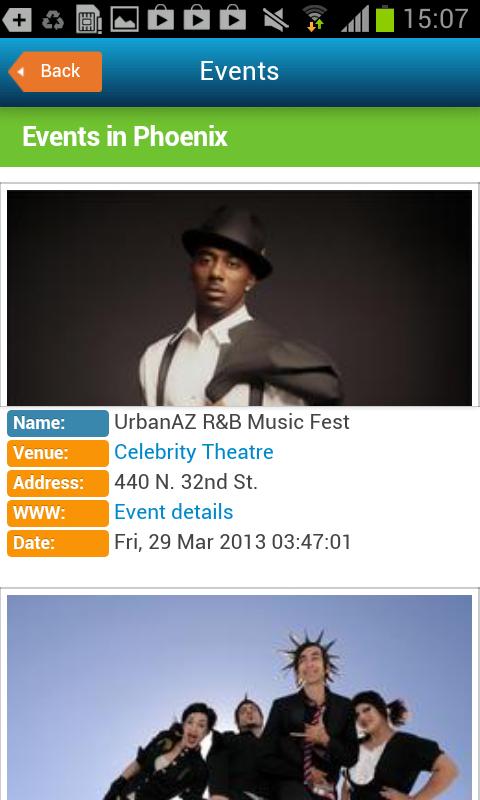The height and width of the screenshot is (800, 480).
Task: Tap the Events title header
Action: [239, 71]
